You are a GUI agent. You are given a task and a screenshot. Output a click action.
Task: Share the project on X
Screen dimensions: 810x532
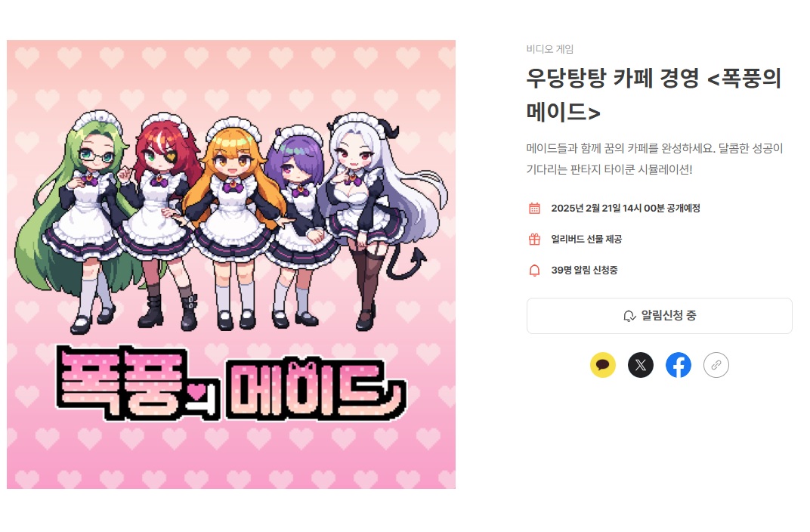click(x=641, y=365)
